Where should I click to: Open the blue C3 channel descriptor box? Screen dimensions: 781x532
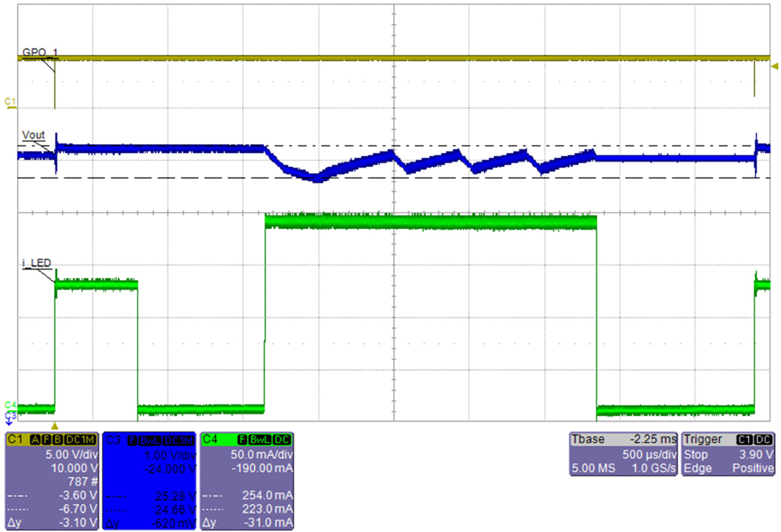[149, 481]
